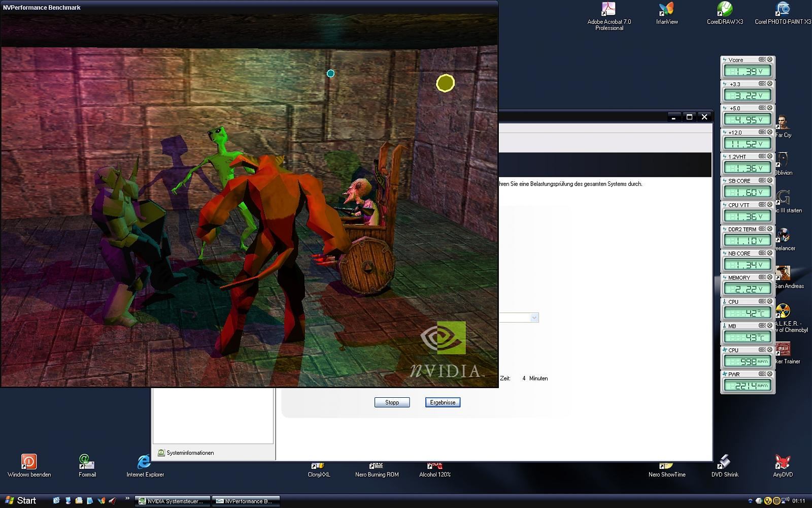Close the MB temperature gadget
The width and height of the screenshot is (812, 508).
[x=769, y=326]
